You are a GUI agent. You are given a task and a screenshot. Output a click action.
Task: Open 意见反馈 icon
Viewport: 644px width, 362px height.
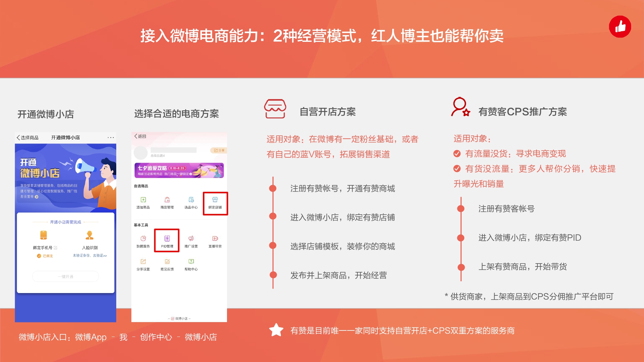pos(167,262)
